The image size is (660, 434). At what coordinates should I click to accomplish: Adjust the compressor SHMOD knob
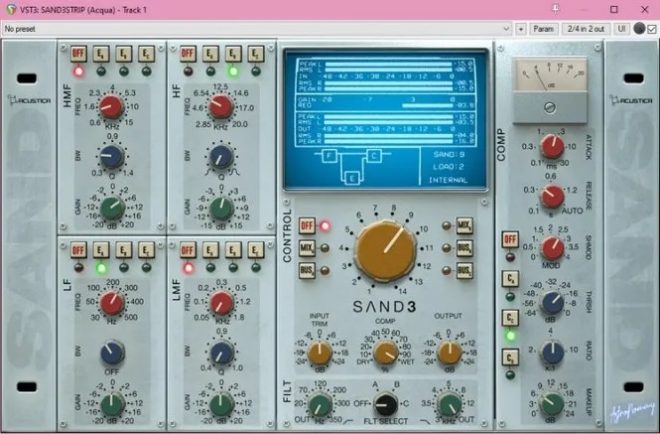pyautogui.click(x=552, y=248)
